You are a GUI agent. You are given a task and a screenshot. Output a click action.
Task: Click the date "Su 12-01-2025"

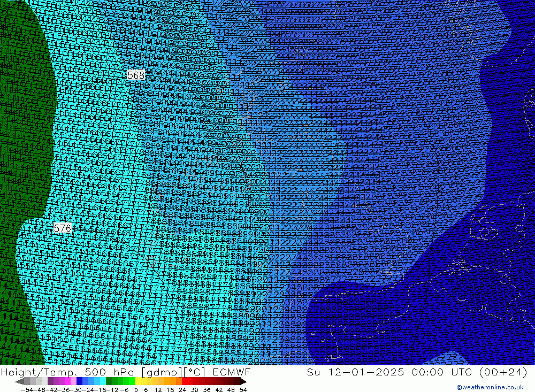(x=356, y=372)
